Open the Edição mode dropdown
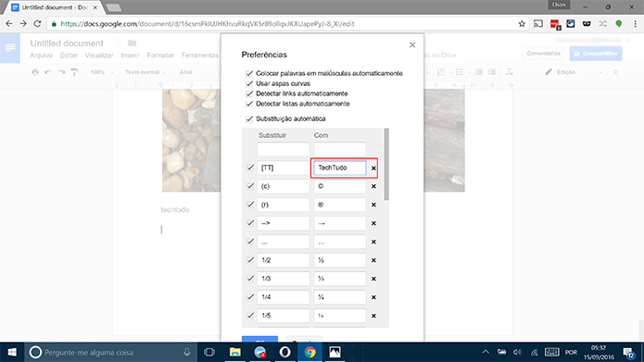 (574, 72)
